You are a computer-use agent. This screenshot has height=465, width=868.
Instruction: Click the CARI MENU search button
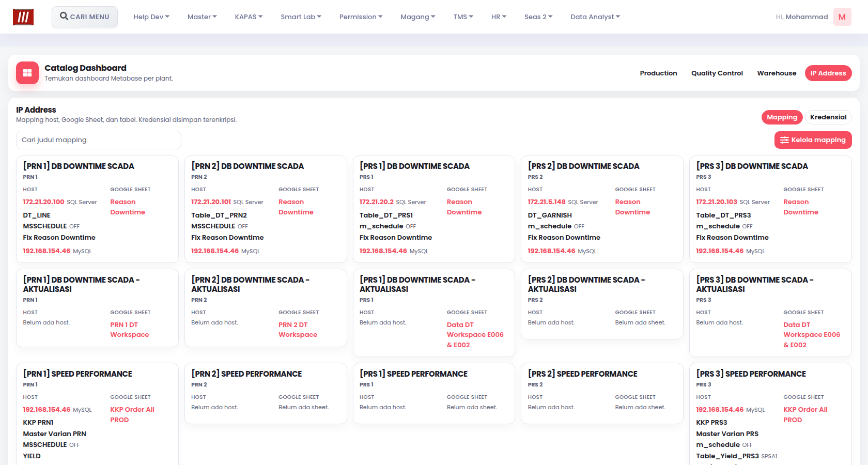tap(85, 17)
